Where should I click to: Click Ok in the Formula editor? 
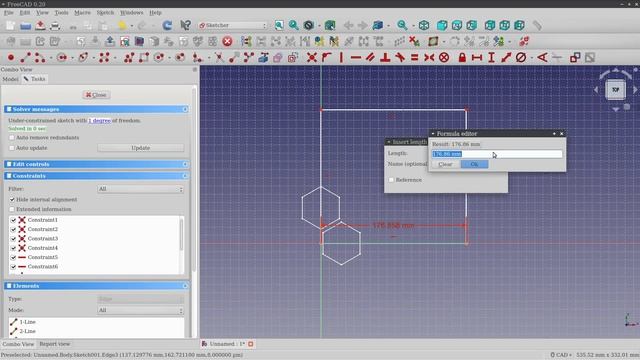[x=474, y=164]
